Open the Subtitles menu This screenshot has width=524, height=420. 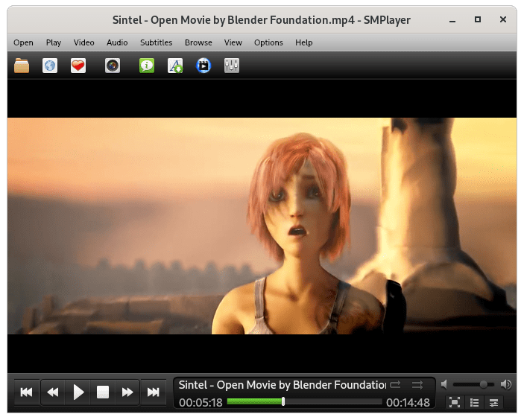pos(156,42)
